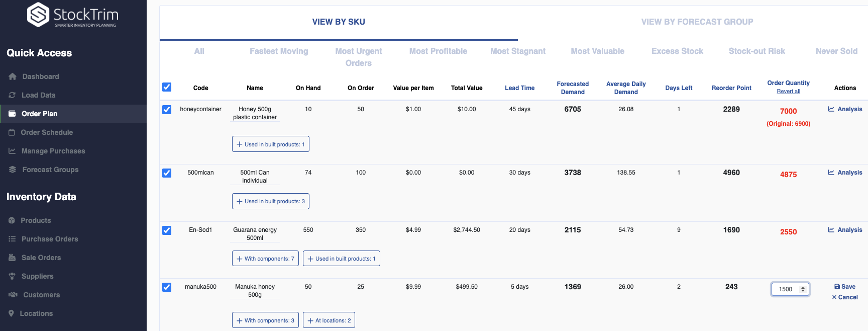Click the Locations pin icon
Screen dimensions: 868x331
[11, 313]
